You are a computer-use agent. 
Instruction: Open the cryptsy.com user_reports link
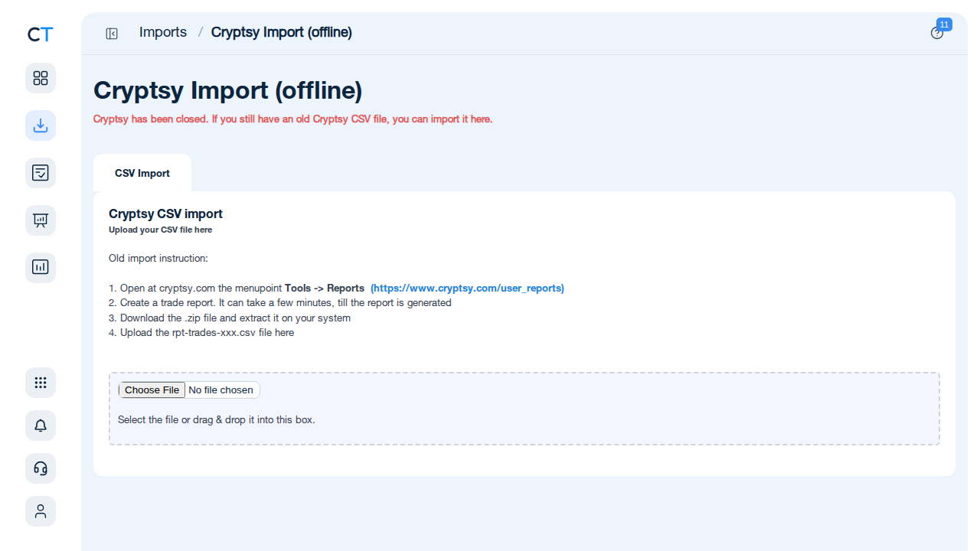(x=467, y=289)
